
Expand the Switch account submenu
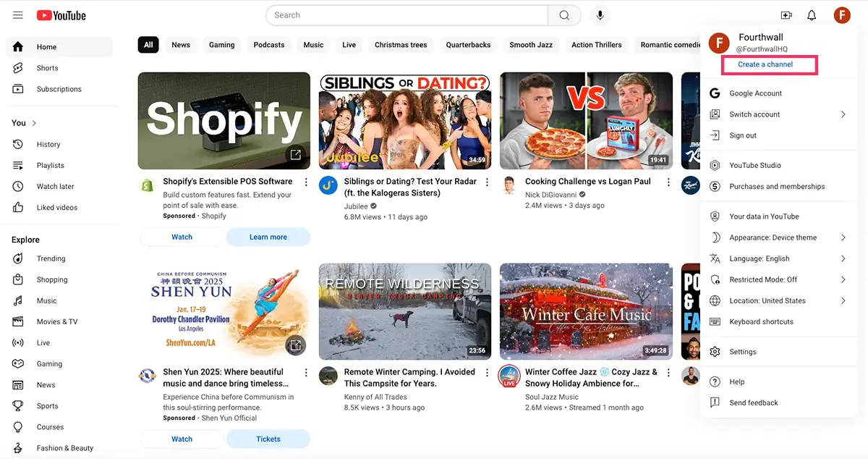[843, 114]
